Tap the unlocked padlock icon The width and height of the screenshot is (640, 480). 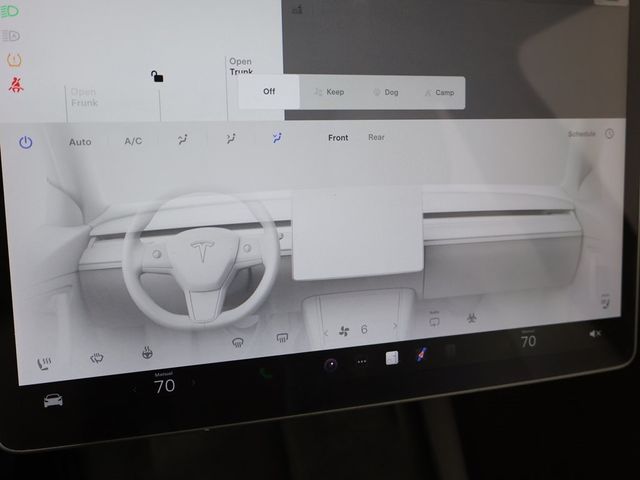(157, 76)
